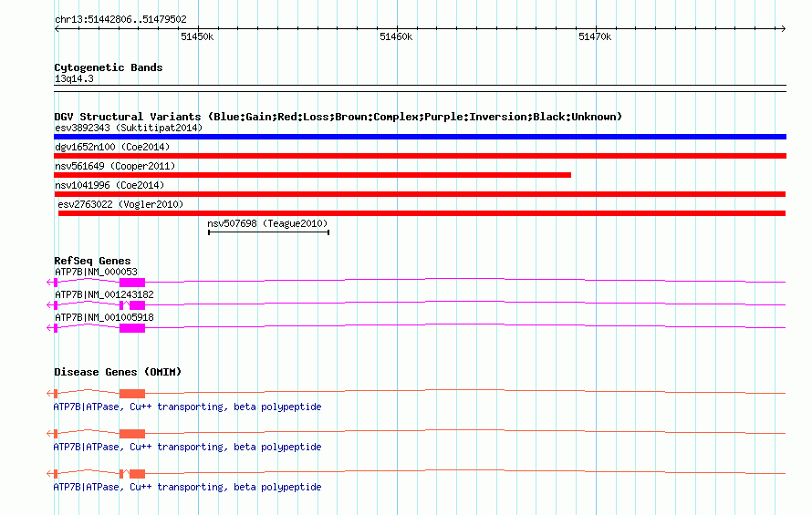Click the nsv507698 (Teague2010) label

[267, 223]
